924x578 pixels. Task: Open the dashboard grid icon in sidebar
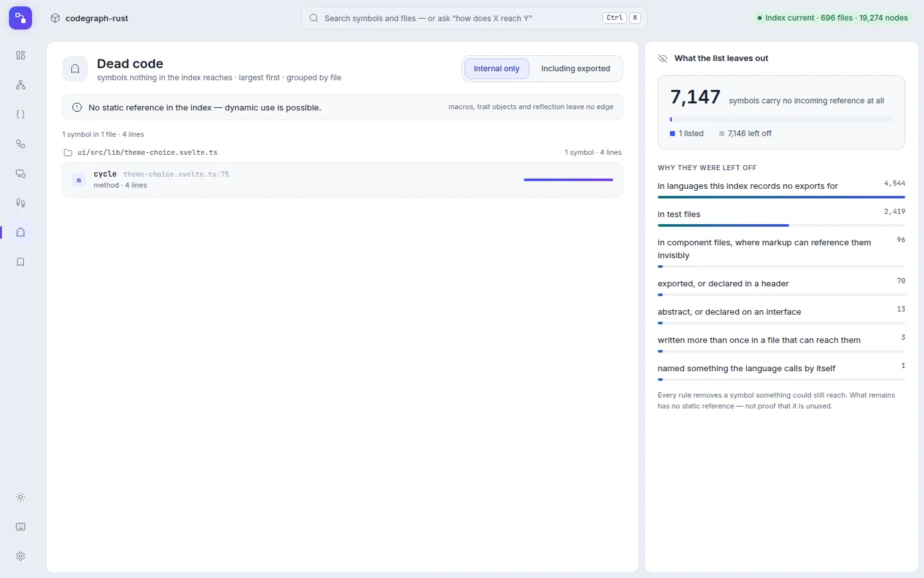click(x=21, y=55)
